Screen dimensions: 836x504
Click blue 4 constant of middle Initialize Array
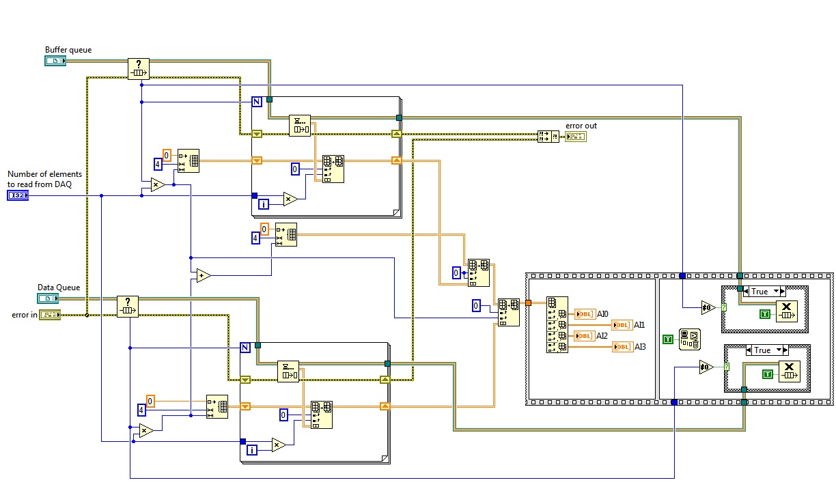[255, 238]
